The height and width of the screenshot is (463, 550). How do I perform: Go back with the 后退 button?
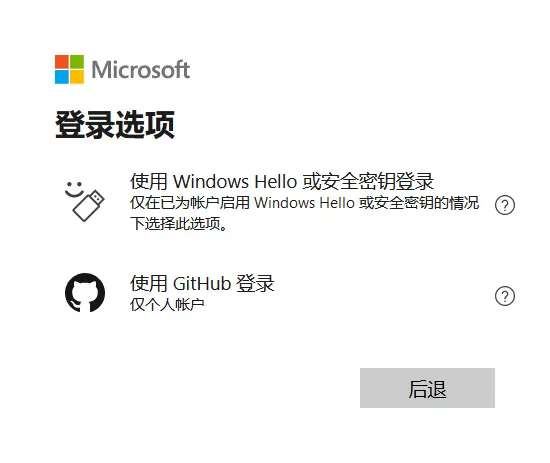(x=427, y=388)
